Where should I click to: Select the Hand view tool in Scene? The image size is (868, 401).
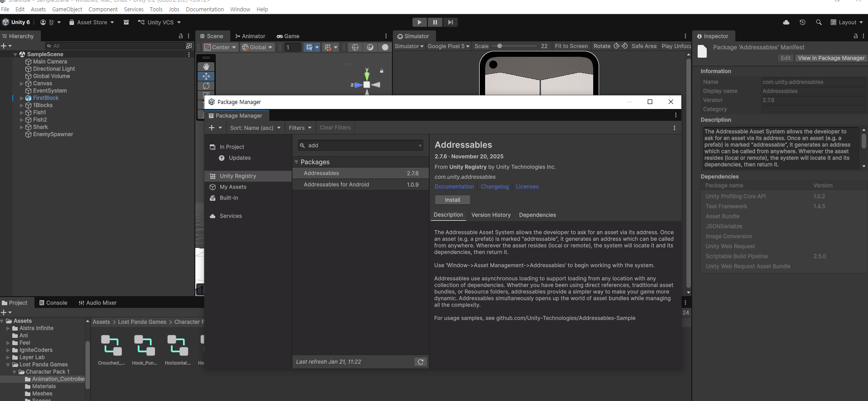pyautogui.click(x=206, y=67)
